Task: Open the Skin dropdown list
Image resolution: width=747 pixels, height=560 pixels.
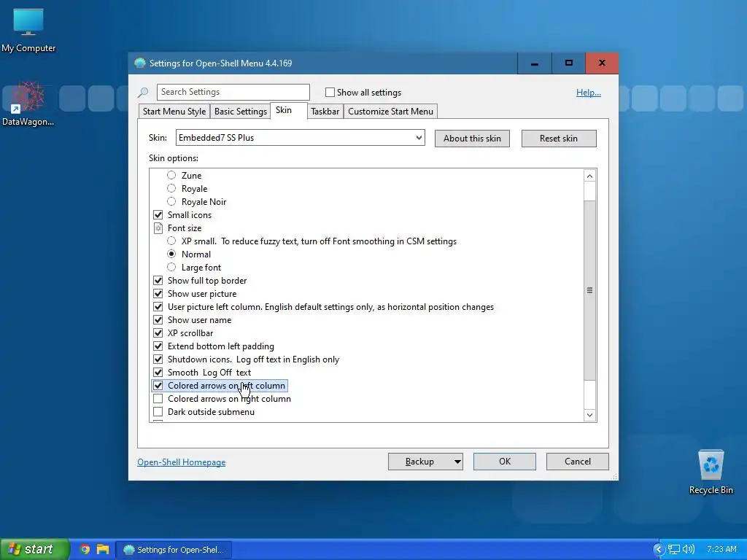Action: coord(300,138)
